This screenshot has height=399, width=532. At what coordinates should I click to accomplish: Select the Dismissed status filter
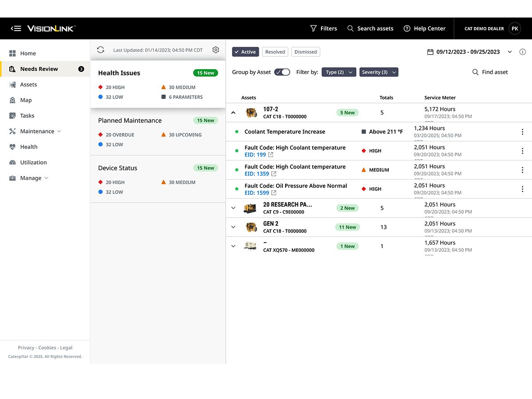(305, 52)
